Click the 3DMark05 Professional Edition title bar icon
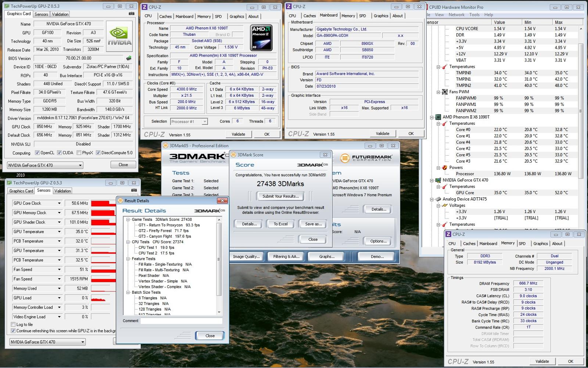The image size is (588, 368). 165,145
